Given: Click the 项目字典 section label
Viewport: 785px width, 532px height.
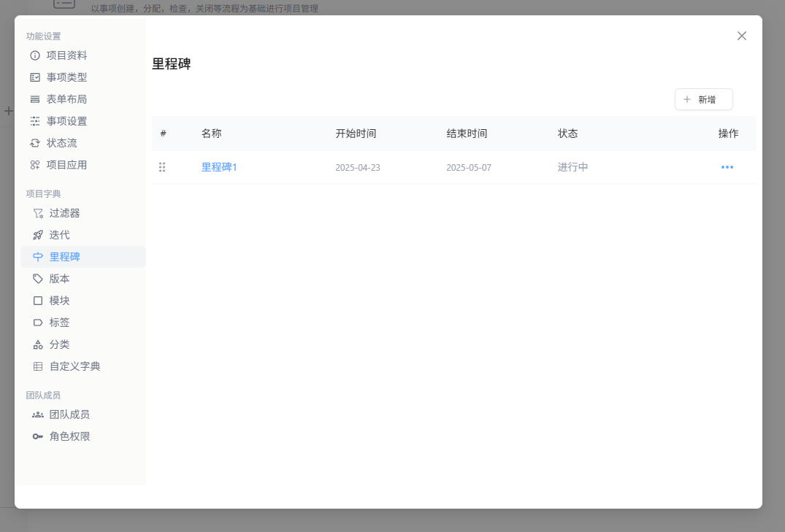Looking at the screenshot, I should tap(44, 194).
